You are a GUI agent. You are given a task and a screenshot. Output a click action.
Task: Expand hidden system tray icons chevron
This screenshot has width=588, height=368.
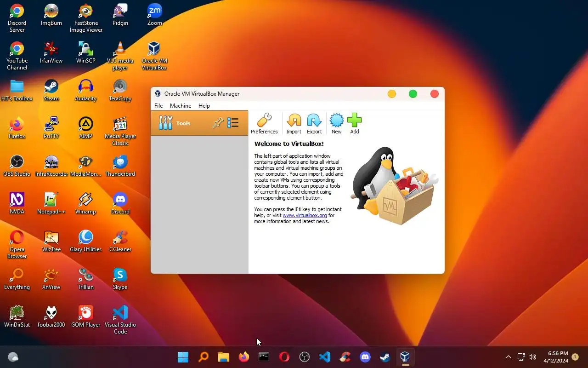click(x=508, y=357)
